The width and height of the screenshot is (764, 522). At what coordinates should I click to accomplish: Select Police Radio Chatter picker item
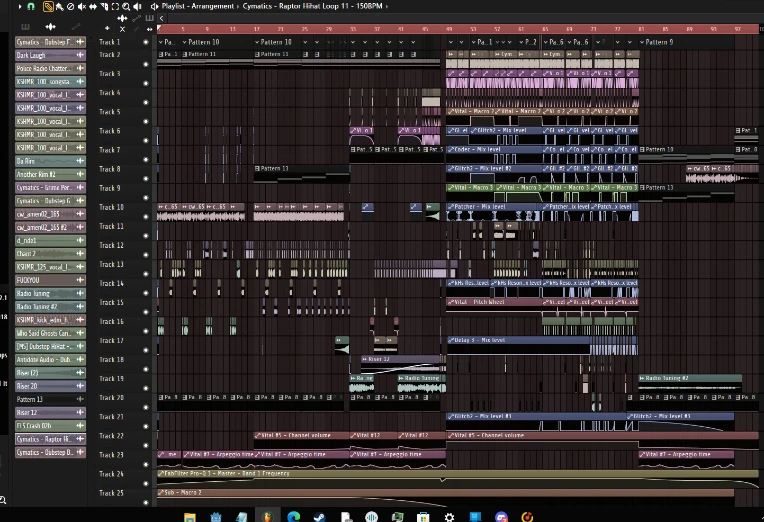point(50,68)
